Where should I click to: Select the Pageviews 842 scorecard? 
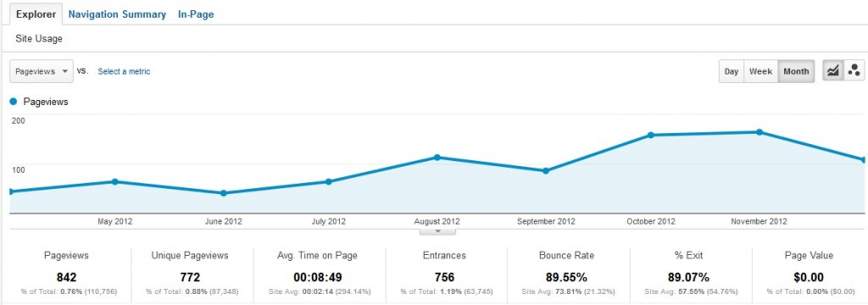click(x=66, y=274)
